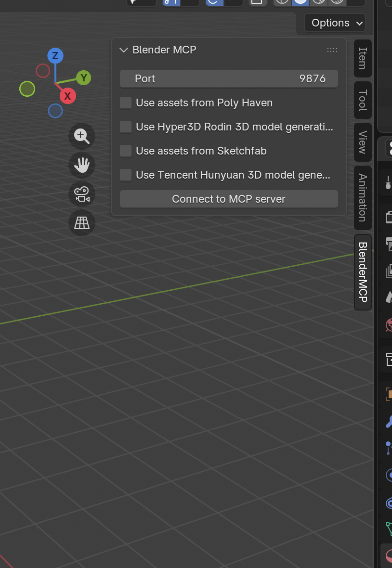Enable Use assets from Poly Haven
The image size is (392, 568).
coord(126,103)
